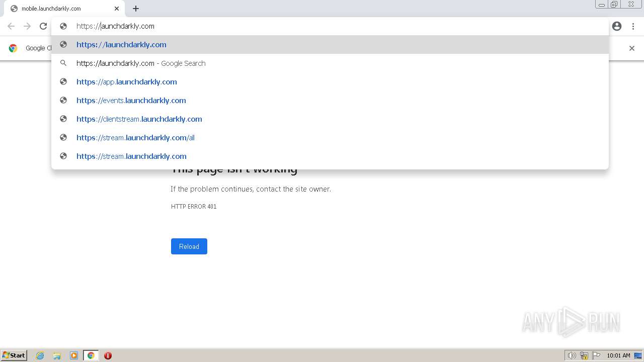Open the volume speaker tray icon
The image size is (644, 362).
click(572, 355)
